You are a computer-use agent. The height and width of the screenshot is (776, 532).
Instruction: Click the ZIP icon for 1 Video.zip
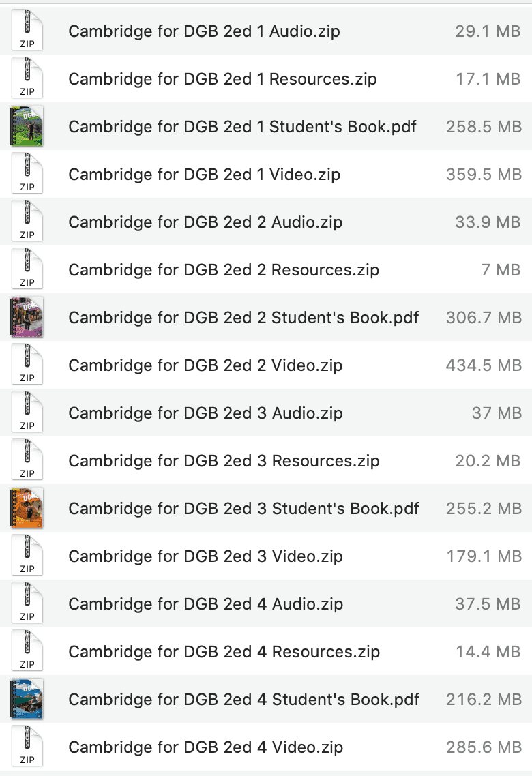click(27, 175)
